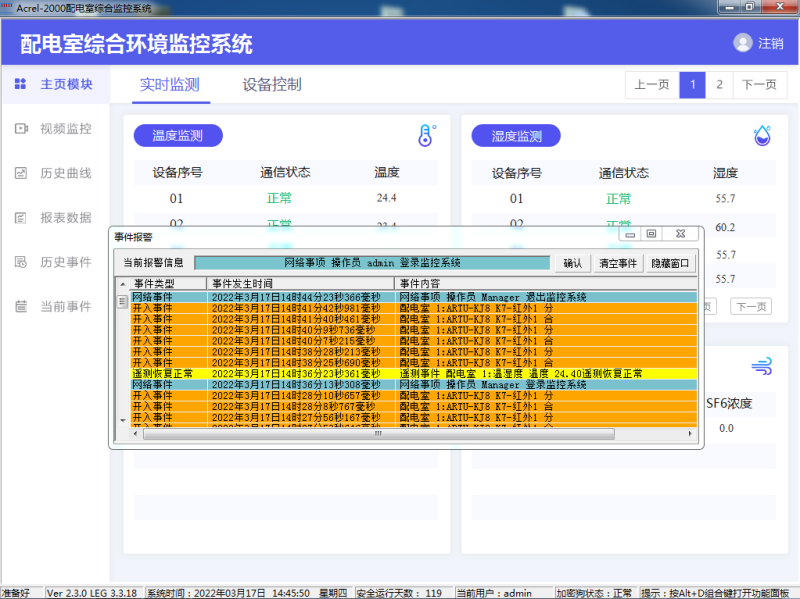Click the 当前报警信息 message field
Screen dimensions: 800x599
(x=372, y=263)
